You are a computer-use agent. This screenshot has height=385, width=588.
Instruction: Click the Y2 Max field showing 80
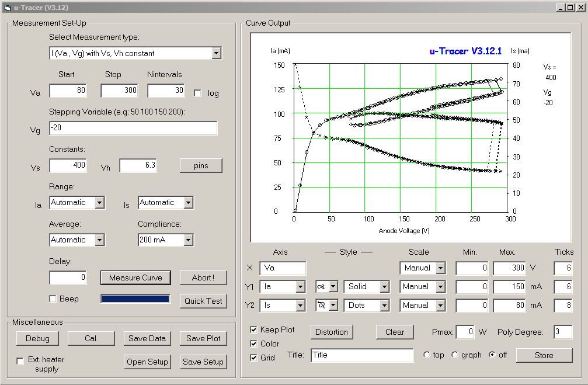(510, 305)
